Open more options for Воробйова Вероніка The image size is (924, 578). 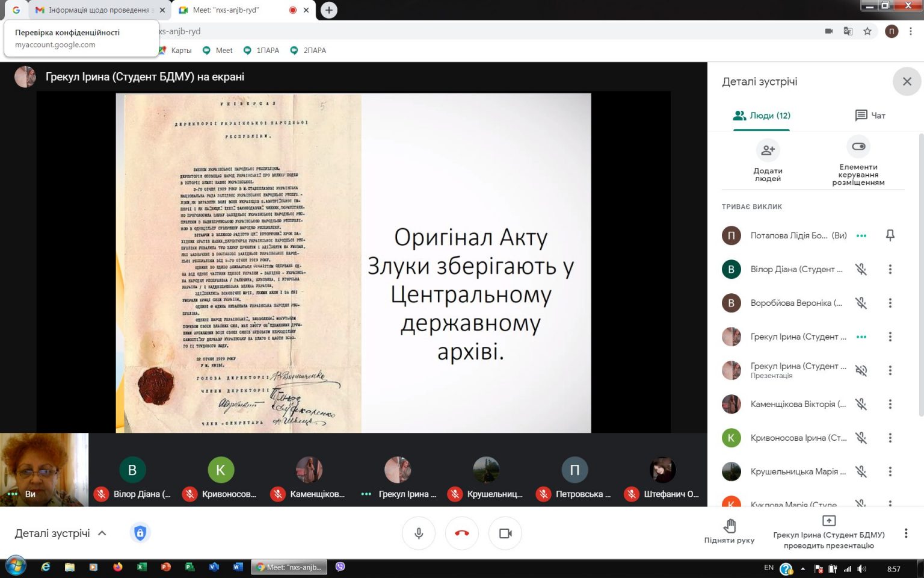point(890,303)
